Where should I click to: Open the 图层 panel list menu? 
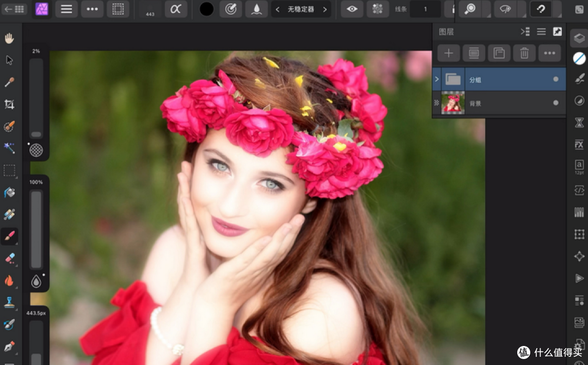coord(541,32)
